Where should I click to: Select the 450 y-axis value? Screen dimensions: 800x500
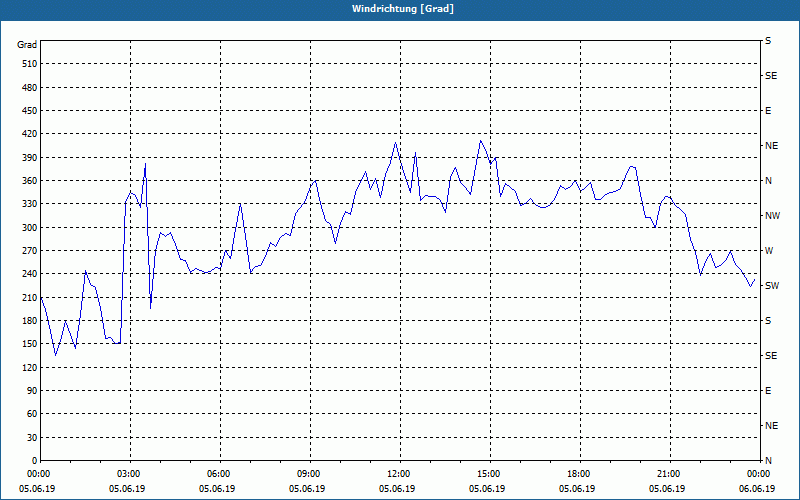click(x=30, y=111)
